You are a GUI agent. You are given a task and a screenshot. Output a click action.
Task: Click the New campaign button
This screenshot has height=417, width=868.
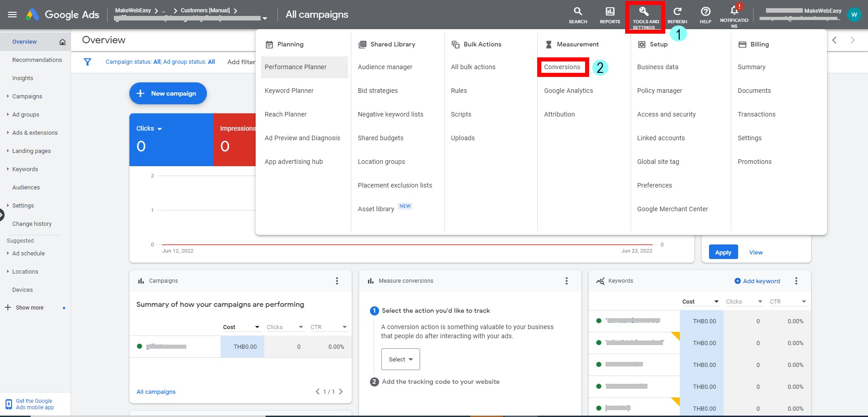click(168, 93)
